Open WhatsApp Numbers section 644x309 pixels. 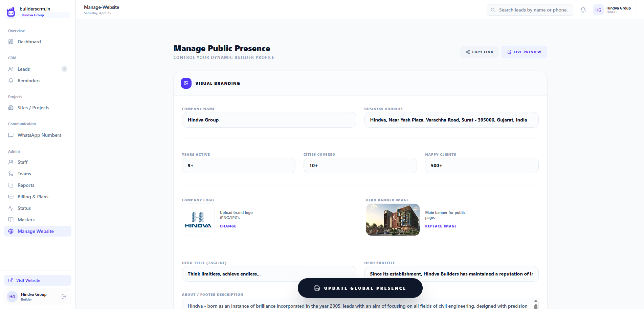point(39,135)
